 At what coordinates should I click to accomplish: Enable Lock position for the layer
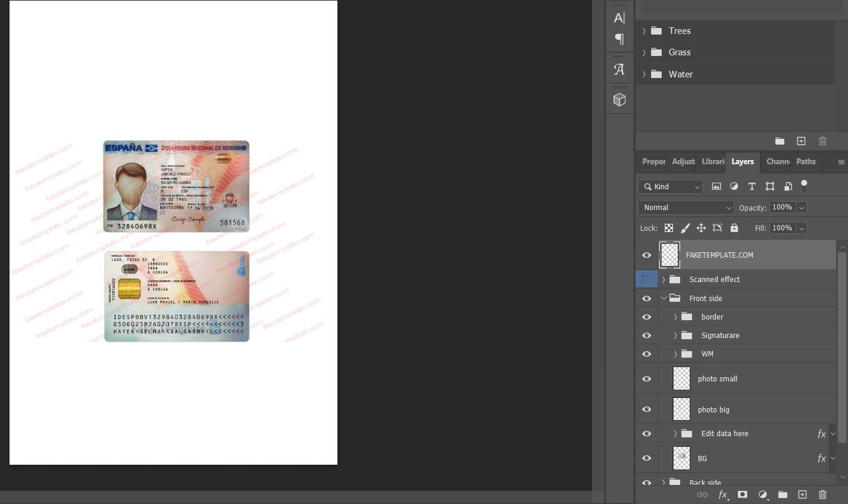701,228
